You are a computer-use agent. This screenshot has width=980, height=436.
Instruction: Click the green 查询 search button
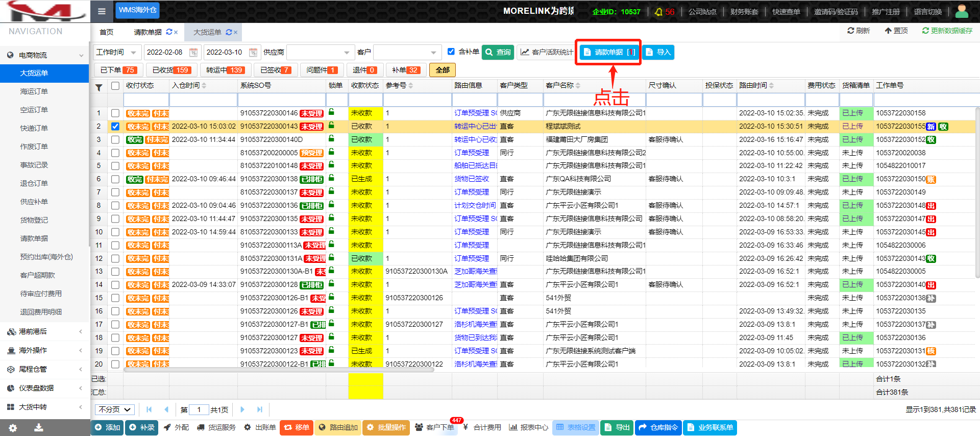point(498,52)
